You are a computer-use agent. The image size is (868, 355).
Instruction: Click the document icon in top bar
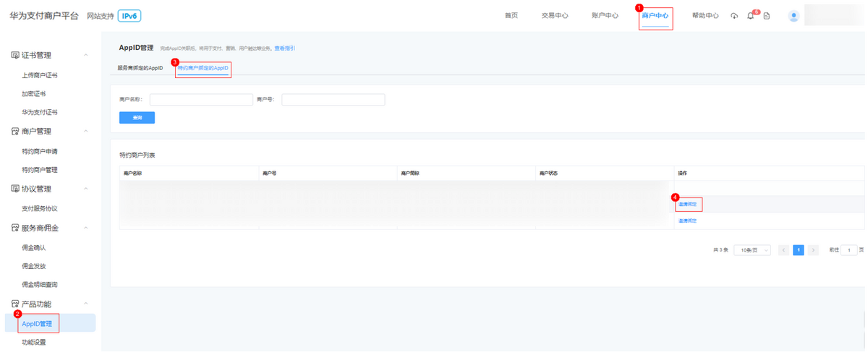click(x=767, y=16)
